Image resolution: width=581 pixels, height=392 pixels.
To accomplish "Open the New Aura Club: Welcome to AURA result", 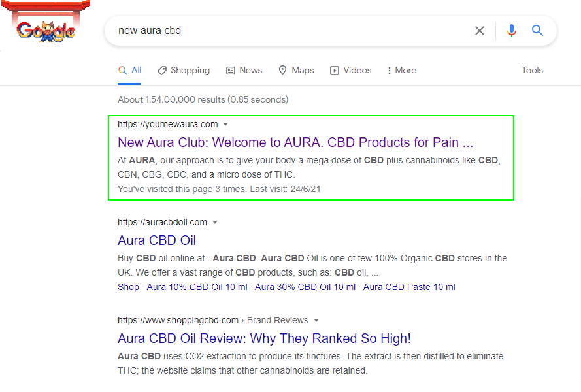I will tap(295, 142).
